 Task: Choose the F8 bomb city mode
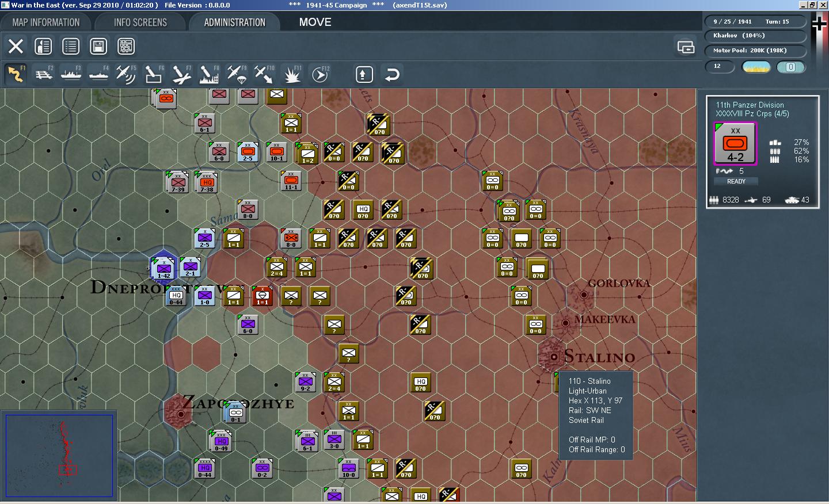click(x=209, y=74)
